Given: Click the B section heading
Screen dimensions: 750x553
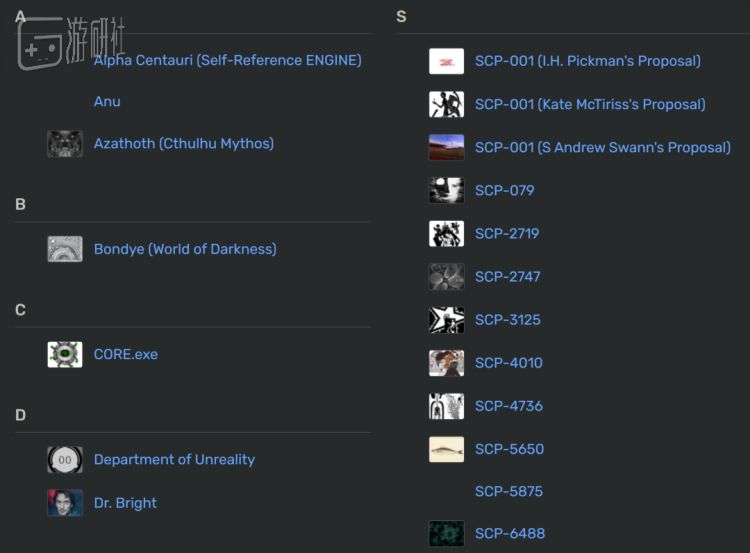Looking at the screenshot, I should tap(20, 204).
